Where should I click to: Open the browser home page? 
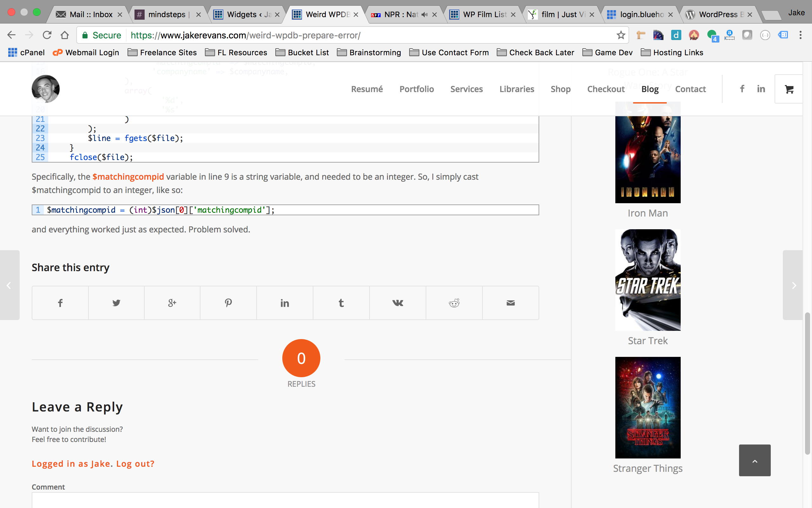coord(65,35)
